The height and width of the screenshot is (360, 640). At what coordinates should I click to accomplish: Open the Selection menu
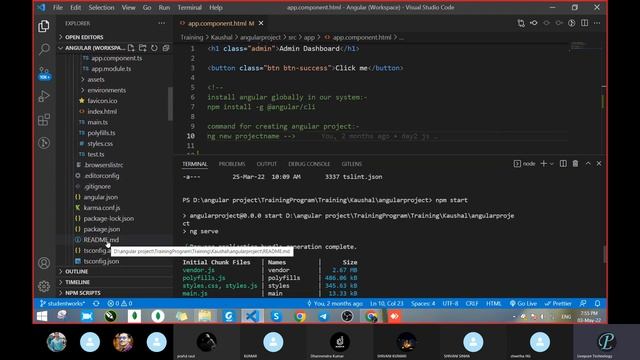[x=101, y=7]
